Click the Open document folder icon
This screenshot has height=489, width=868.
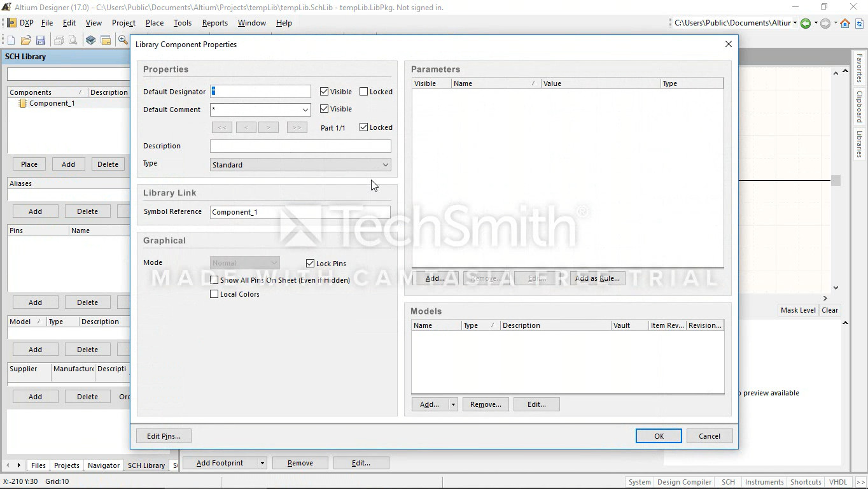25,40
